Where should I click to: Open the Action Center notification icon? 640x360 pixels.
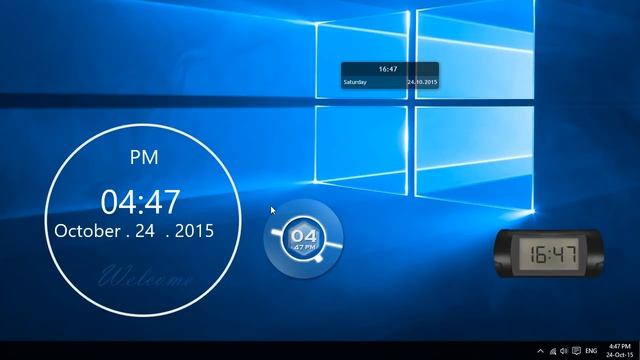coord(576,351)
